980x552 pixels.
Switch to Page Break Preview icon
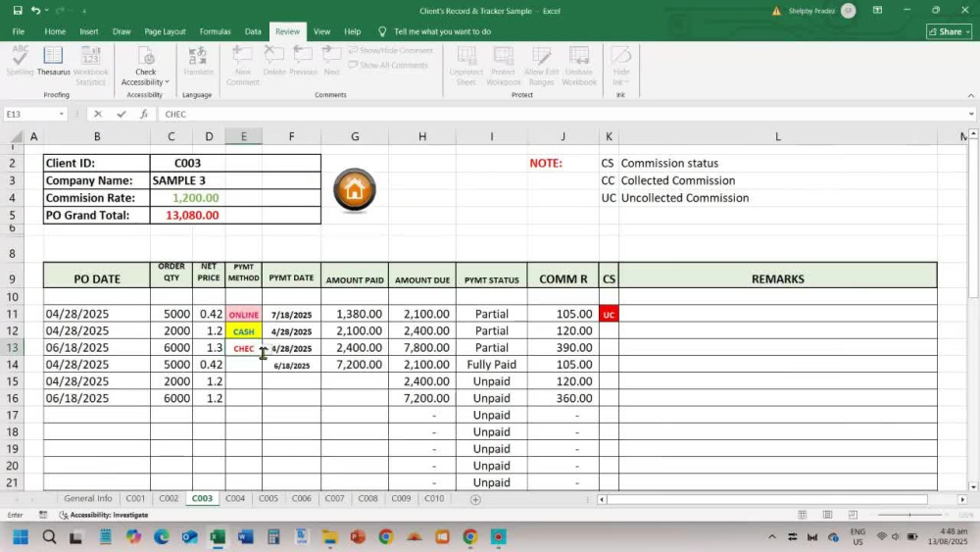pos(854,515)
